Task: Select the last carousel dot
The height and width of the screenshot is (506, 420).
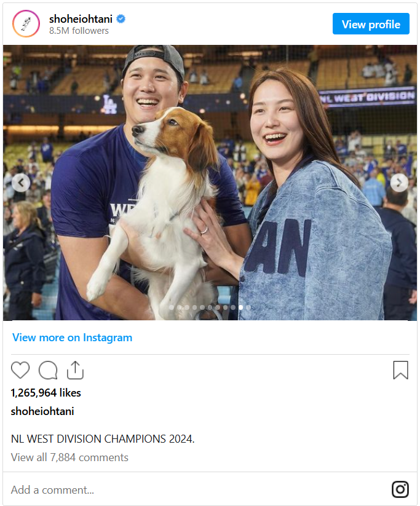Action: click(248, 307)
